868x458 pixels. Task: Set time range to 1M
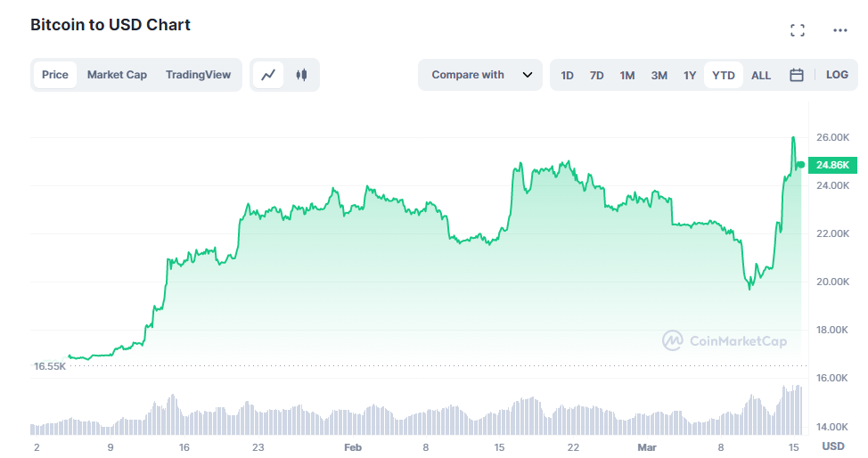(626, 76)
